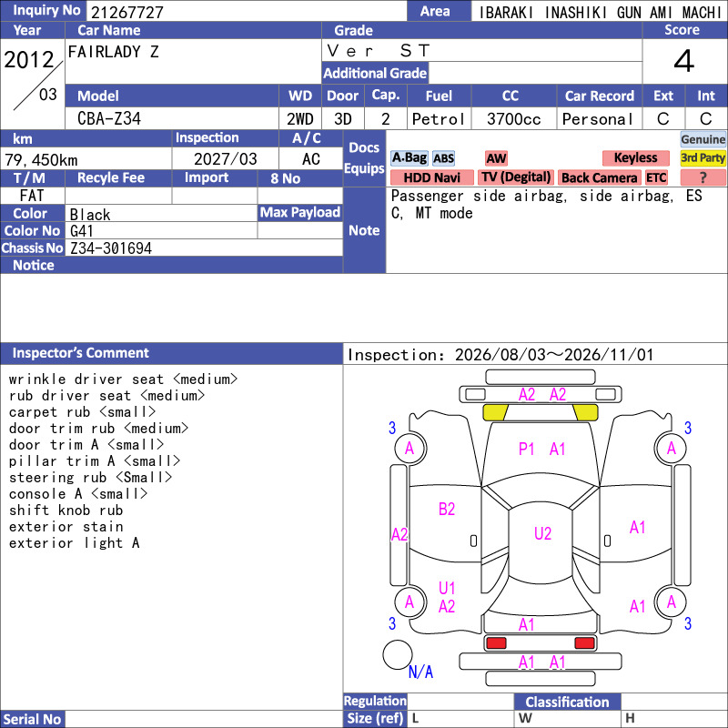Toggle the 3rd Party label

pyautogui.click(x=703, y=157)
